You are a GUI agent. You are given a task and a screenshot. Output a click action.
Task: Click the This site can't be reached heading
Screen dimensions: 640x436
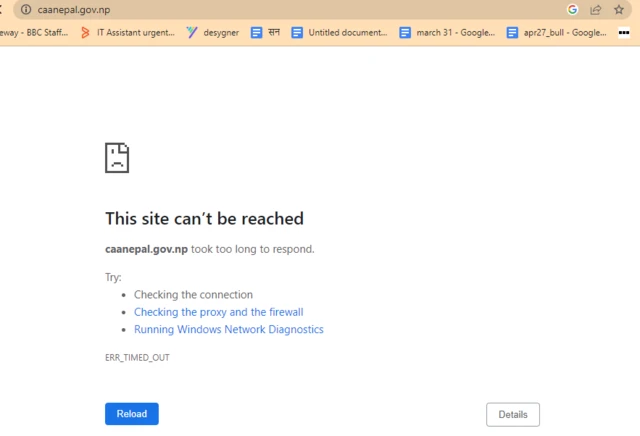204,219
